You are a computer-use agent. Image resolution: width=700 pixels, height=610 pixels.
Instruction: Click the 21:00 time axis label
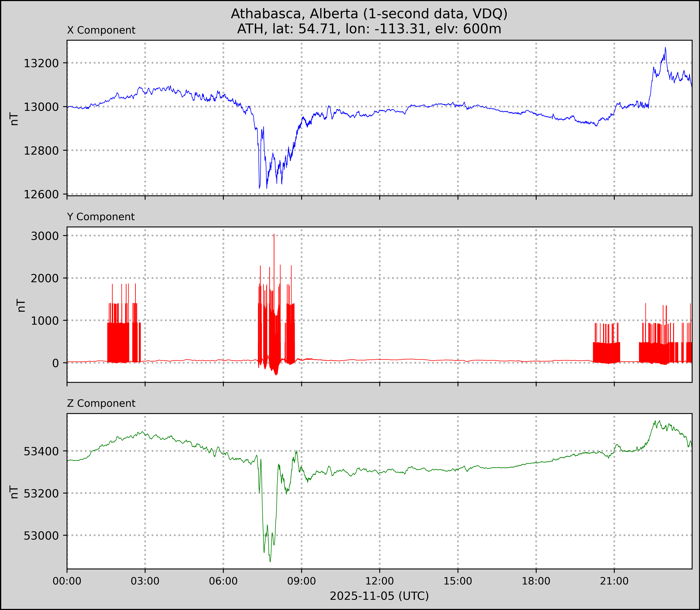[614, 580]
